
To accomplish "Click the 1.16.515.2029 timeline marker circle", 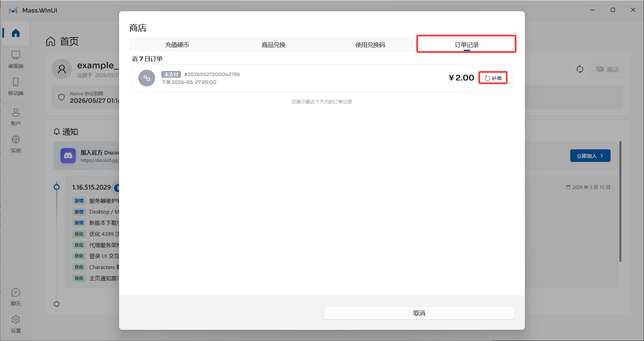I will (x=57, y=187).
